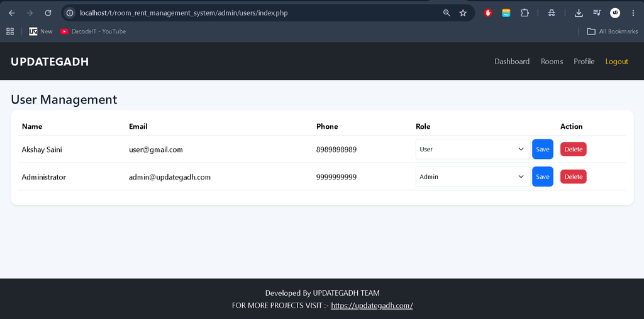The image size is (644, 319).
Task: Click email user@gmail.com
Action: 156,149
